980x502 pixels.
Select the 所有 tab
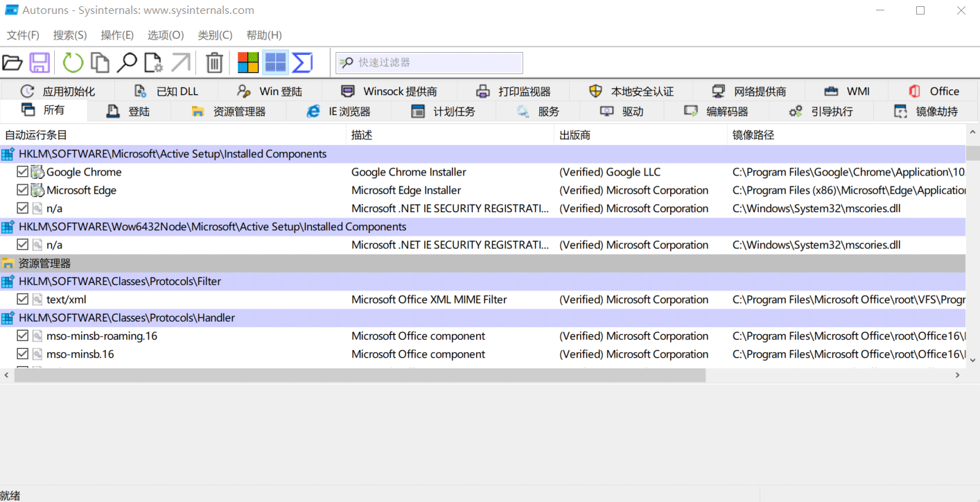click(44, 110)
